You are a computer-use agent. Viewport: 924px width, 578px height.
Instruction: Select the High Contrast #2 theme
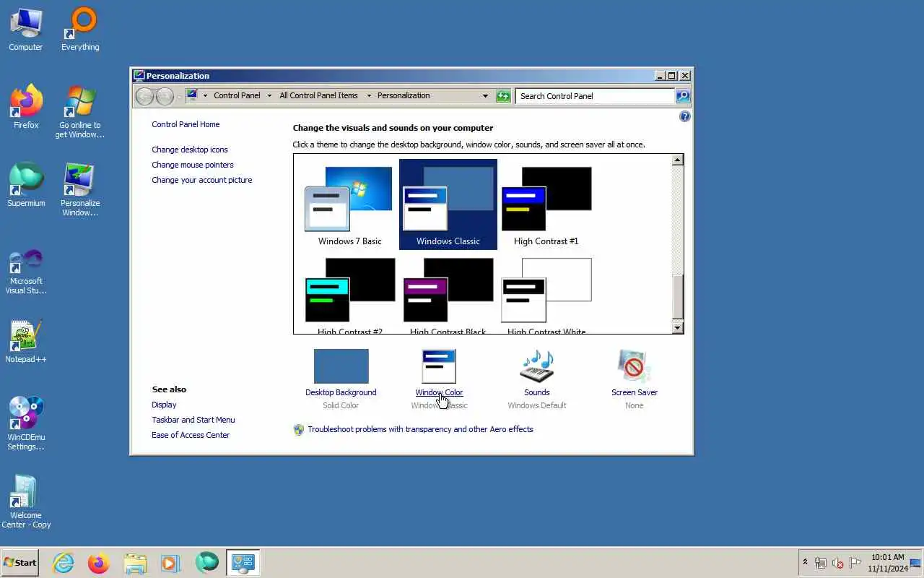point(350,295)
